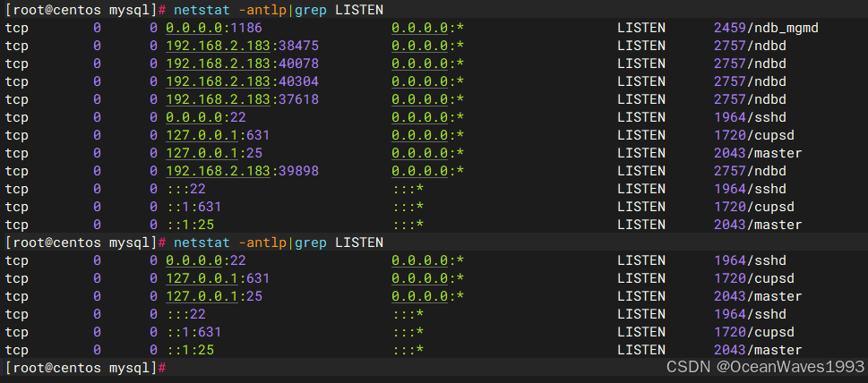Select 2757/ndbd in the port 40304 row
This screenshot has height=383, width=868.
(x=750, y=81)
